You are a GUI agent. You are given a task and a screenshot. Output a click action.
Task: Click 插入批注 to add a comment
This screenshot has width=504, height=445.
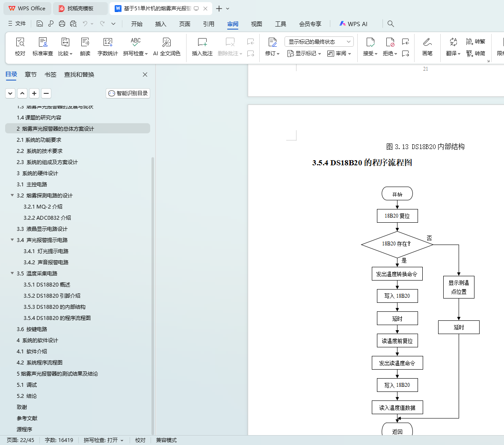[x=202, y=47]
